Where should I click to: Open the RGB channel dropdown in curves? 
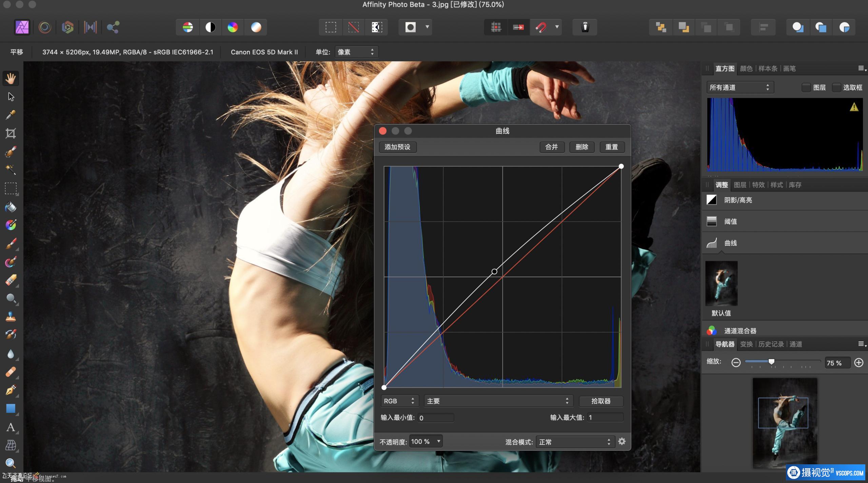(x=399, y=401)
